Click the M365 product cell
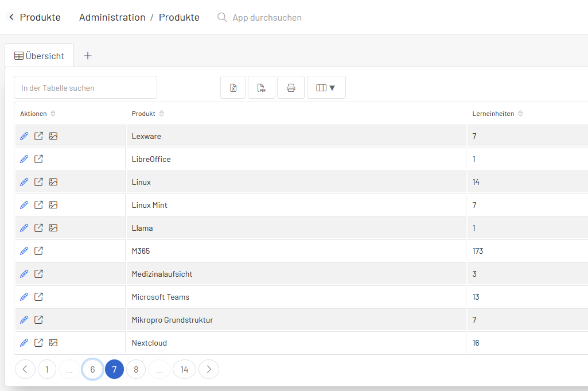The width and height of the screenshot is (588, 391). coord(296,251)
